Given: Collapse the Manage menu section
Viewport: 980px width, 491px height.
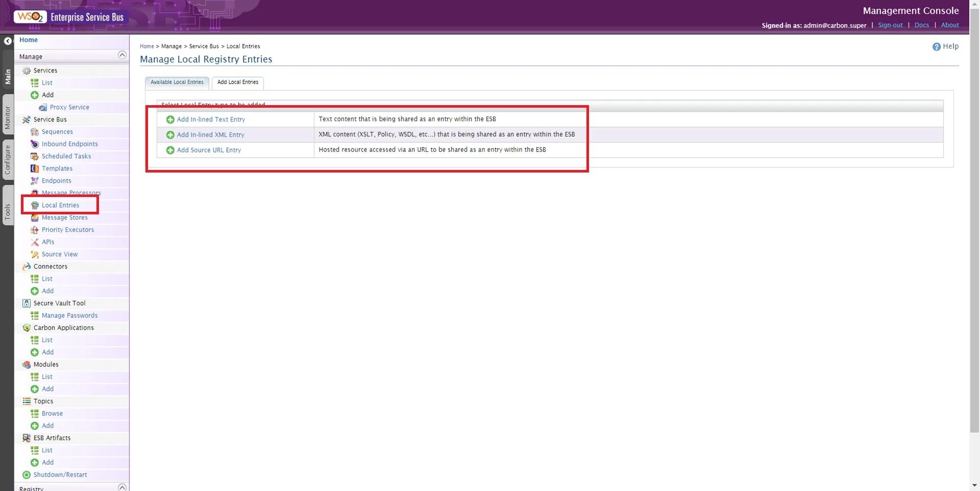Looking at the screenshot, I should click(122, 55).
